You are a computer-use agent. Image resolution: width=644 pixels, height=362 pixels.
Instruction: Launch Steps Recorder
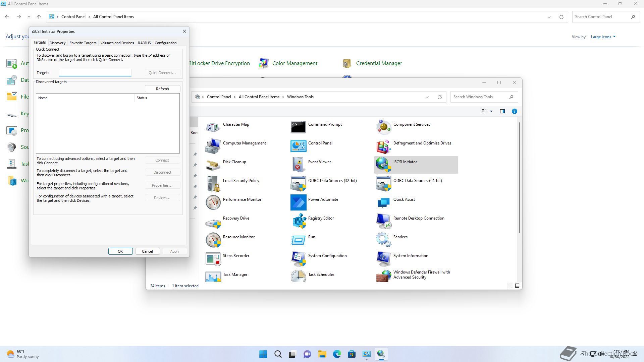point(213,258)
